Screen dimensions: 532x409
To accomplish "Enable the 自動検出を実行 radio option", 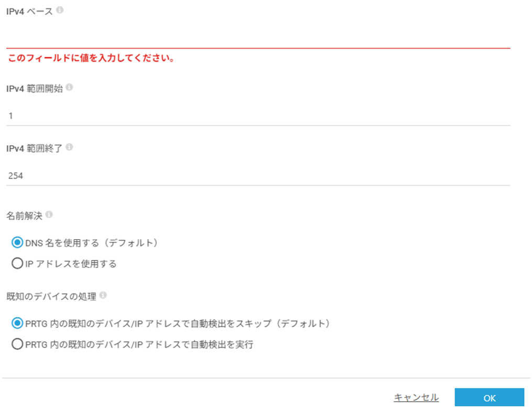I will tap(17, 345).
